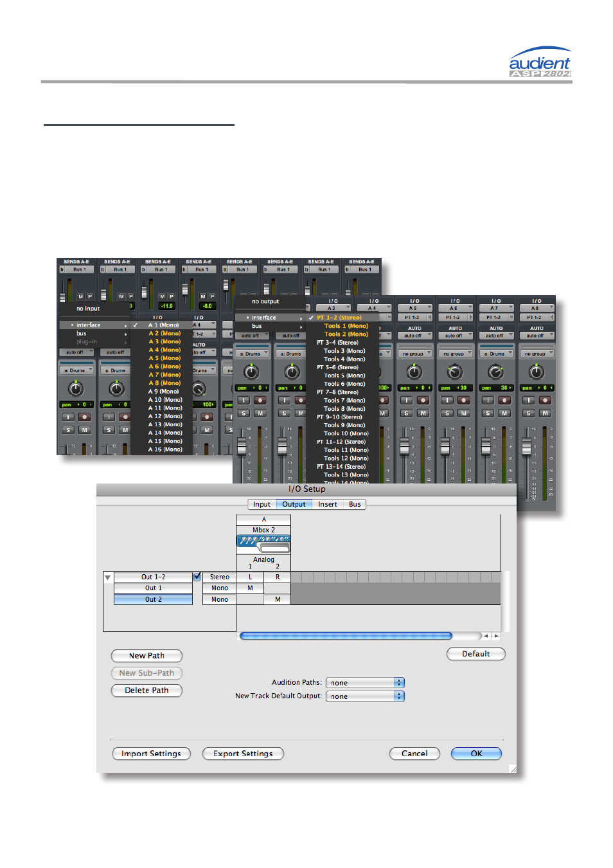Screen dimensions: 613x868
Task: Open the Audition Paths dropdown
Action: tap(365, 683)
